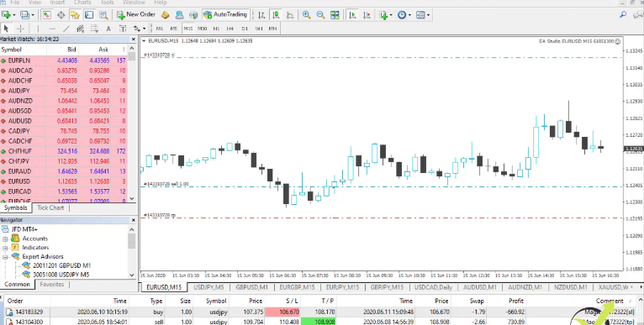Expand the Accounts node in Navigator
The image size is (644, 325).
[5, 239]
